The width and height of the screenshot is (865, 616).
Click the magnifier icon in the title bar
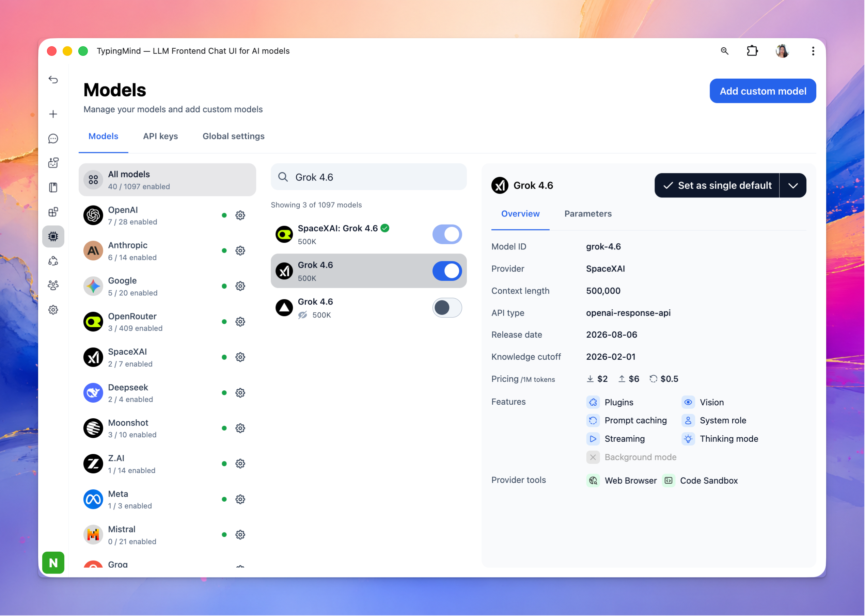pos(725,51)
